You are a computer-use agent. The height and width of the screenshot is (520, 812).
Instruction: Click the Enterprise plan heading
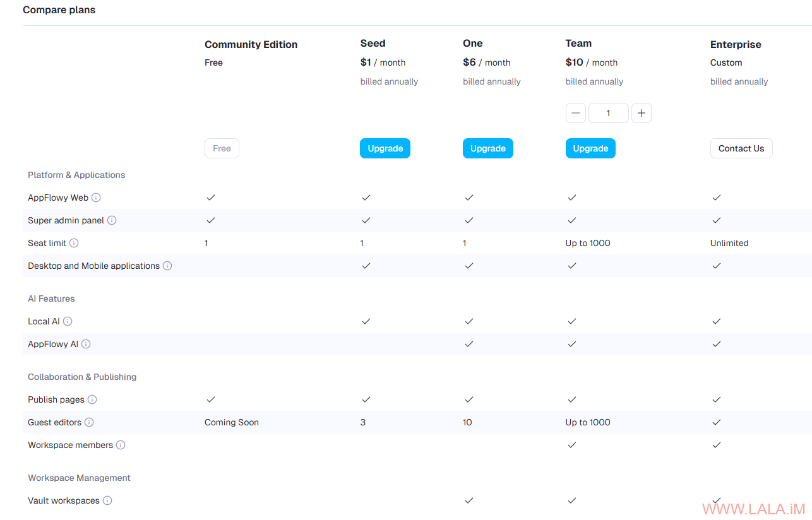[x=736, y=44]
